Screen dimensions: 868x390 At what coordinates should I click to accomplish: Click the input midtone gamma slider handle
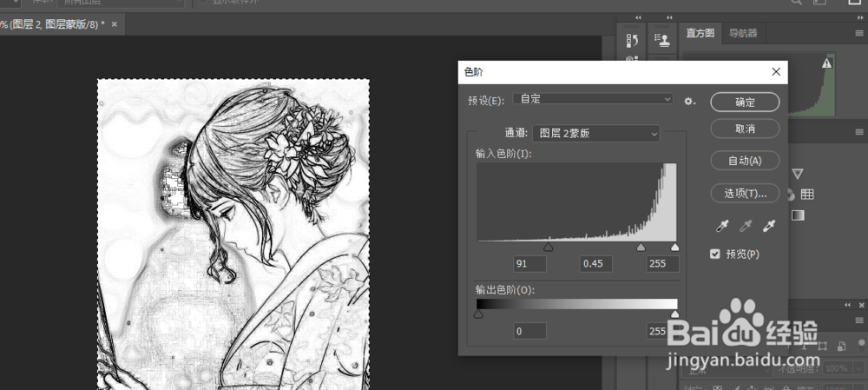641,247
